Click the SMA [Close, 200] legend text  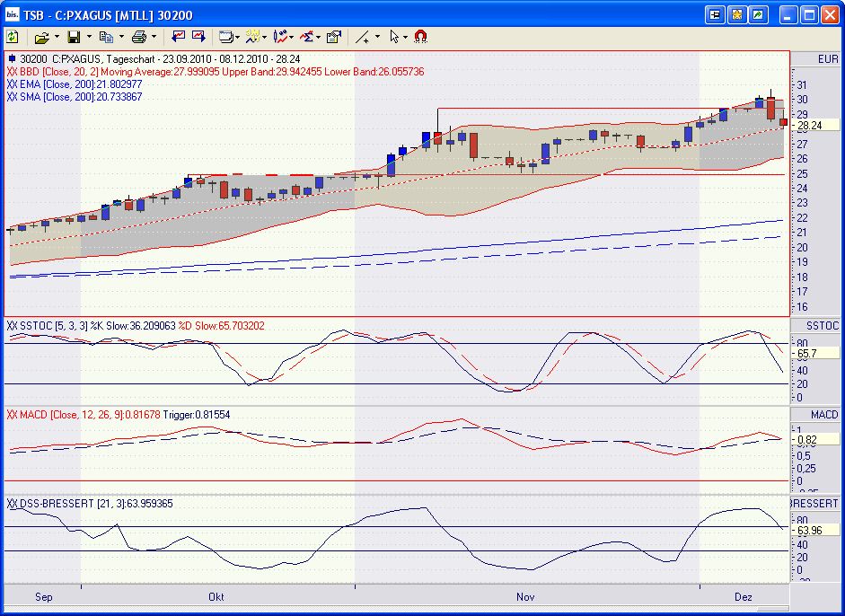point(81,97)
